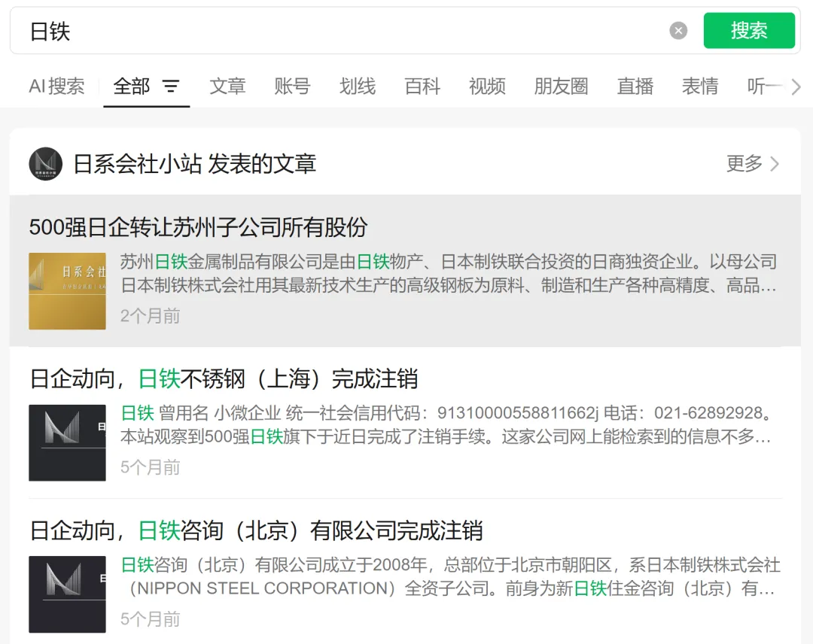Switch to the 直播 tab
813x644 pixels.
pos(635,86)
